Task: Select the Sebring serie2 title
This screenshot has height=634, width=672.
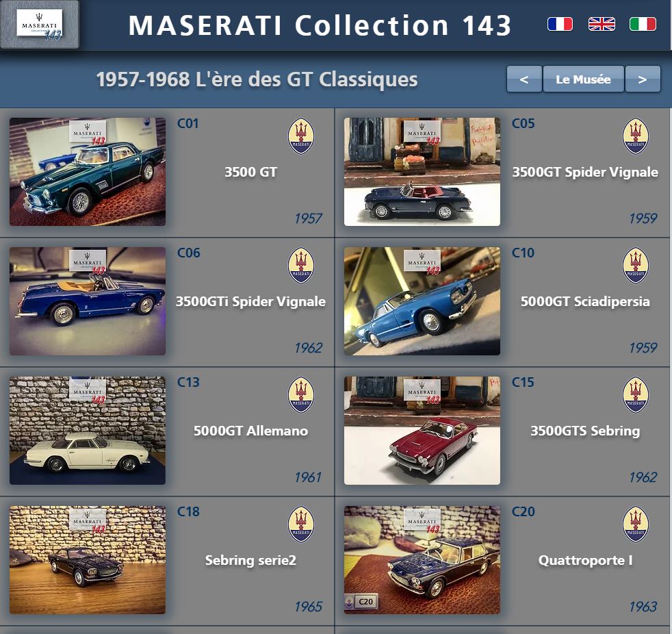Action: tap(250, 560)
